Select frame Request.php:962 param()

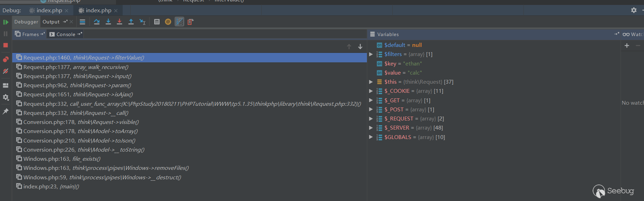click(x=189, y=85)
